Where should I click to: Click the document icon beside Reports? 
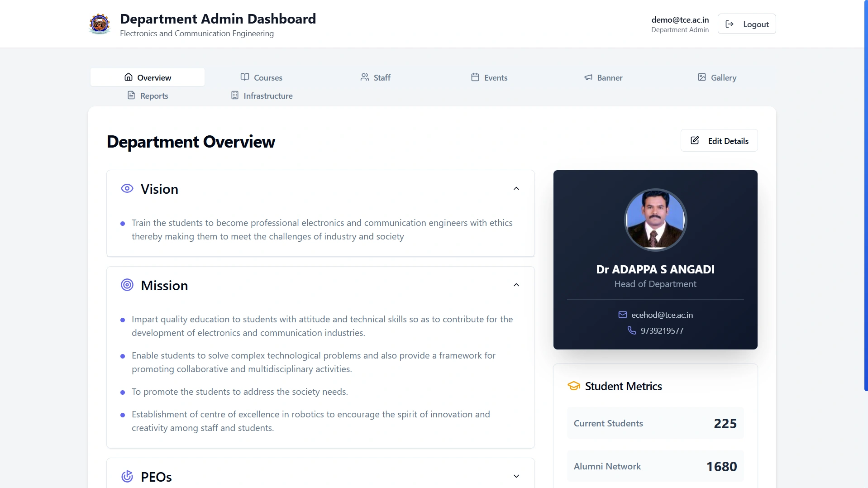131,95
